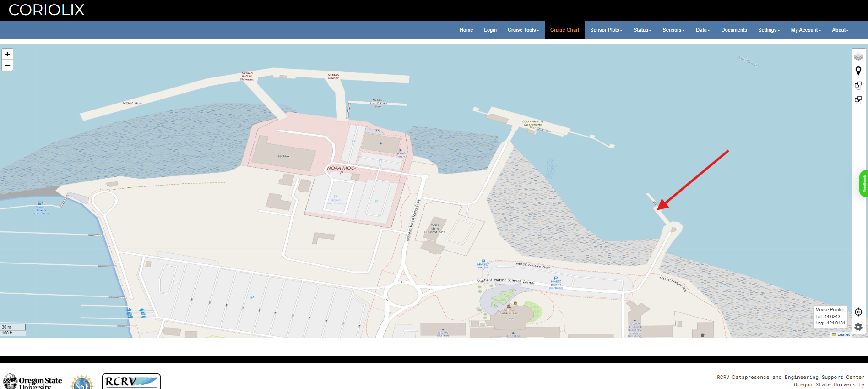Open the map layers control
This screenshot has height=389, width=868.
(x=858, y=56)
